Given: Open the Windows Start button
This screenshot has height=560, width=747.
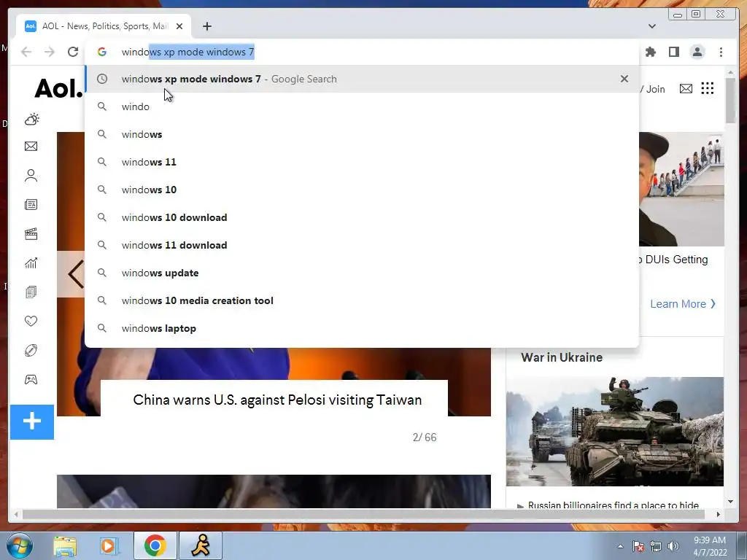Looking at the screenshot, I should click(x=20, y=545).
